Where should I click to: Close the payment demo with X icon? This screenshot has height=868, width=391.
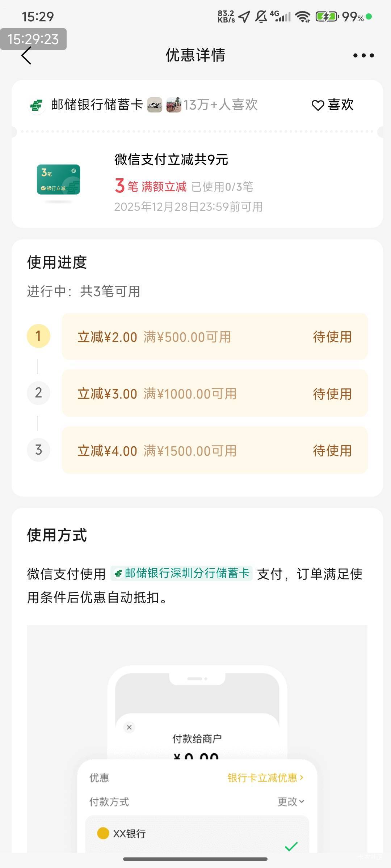(x=129, y=727)
